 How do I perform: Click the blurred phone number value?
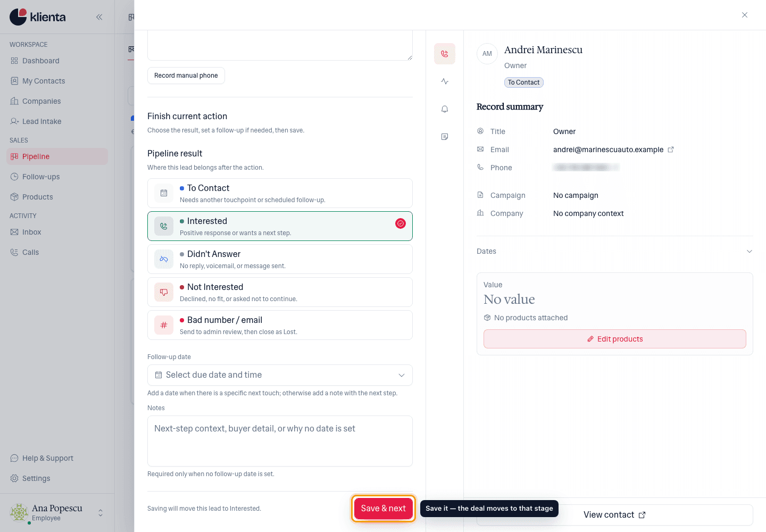586,168
